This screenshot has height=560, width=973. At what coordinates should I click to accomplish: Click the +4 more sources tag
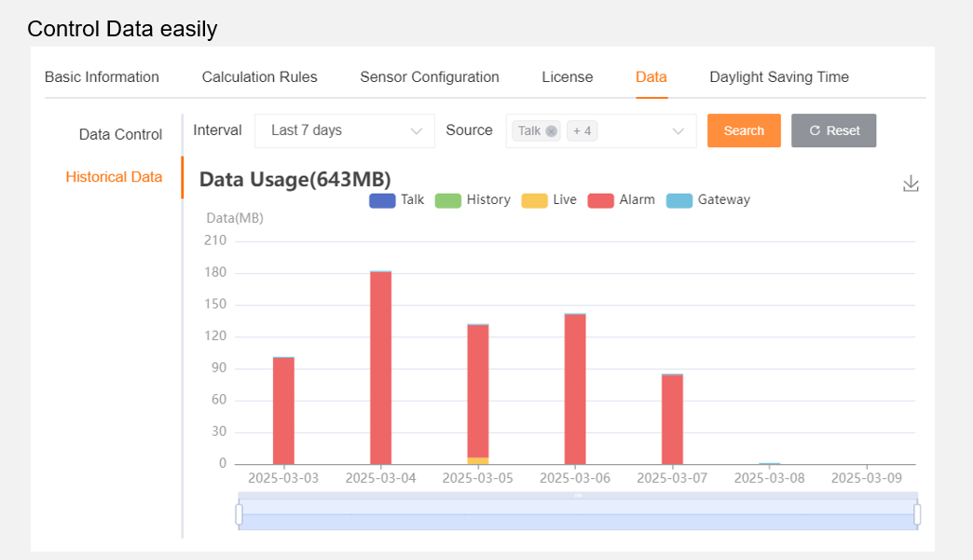click(x=582, y=131)
